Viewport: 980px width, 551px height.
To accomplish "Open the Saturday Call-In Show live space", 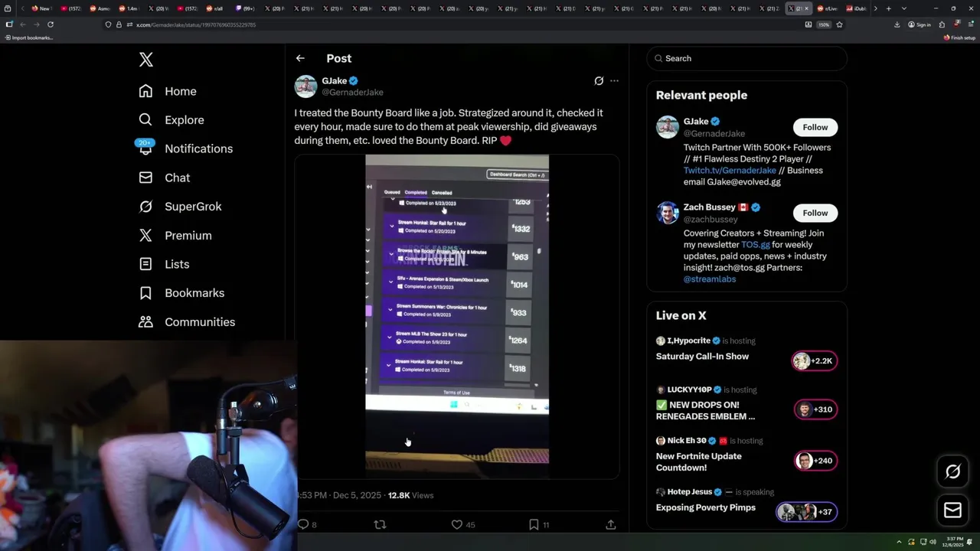I will click(702, 357).
